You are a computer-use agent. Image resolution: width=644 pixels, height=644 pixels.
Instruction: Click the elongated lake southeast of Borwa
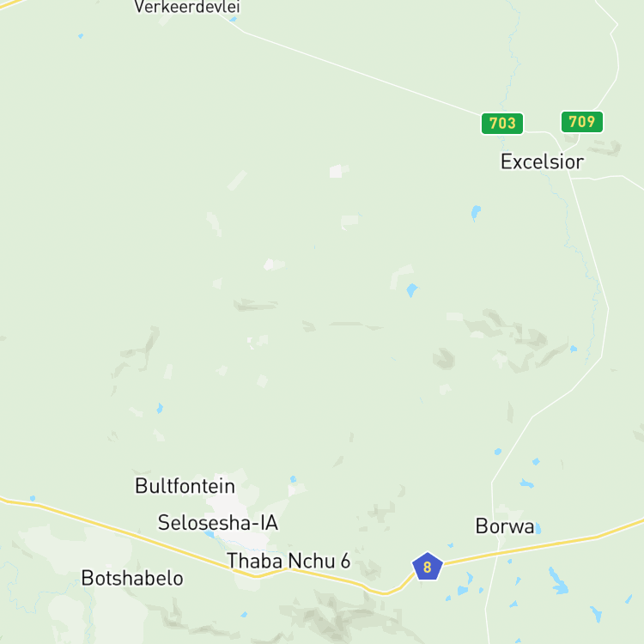(x=559, y=580)
